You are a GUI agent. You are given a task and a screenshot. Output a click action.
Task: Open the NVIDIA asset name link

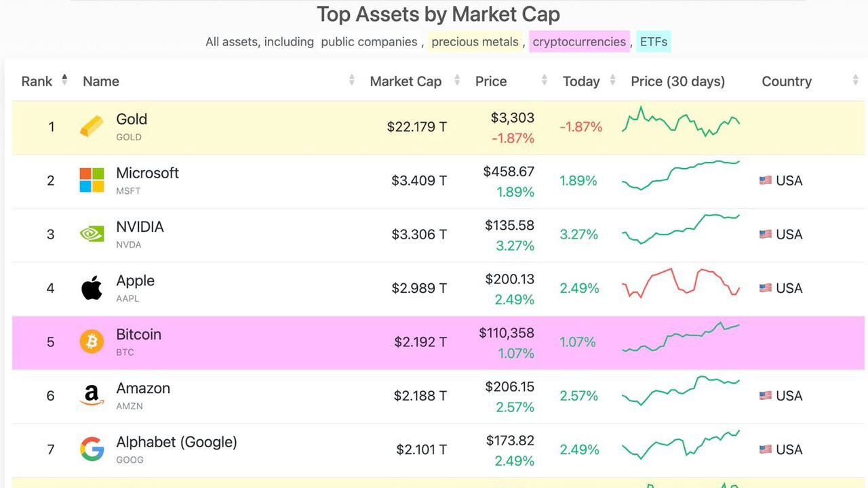(x=140, y=227)
